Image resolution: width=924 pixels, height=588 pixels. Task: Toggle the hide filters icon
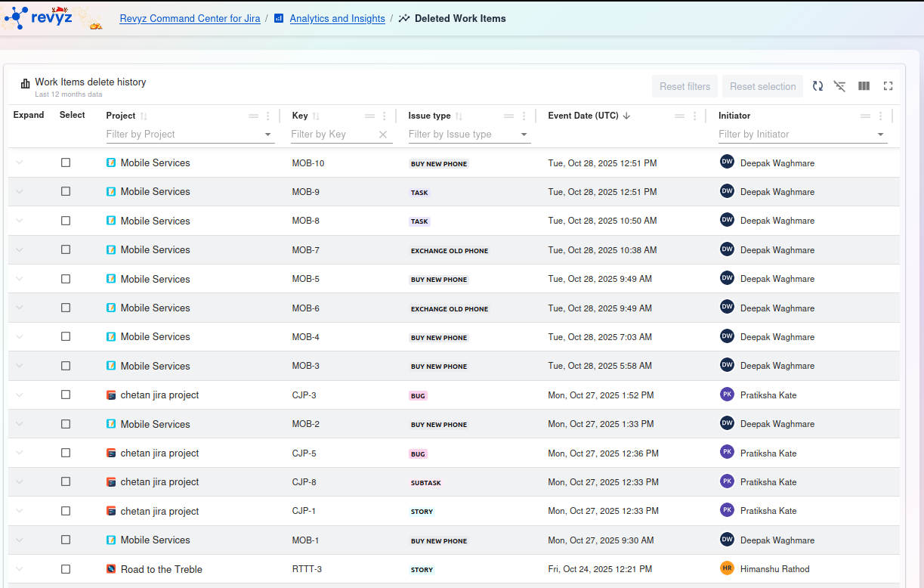839,86
